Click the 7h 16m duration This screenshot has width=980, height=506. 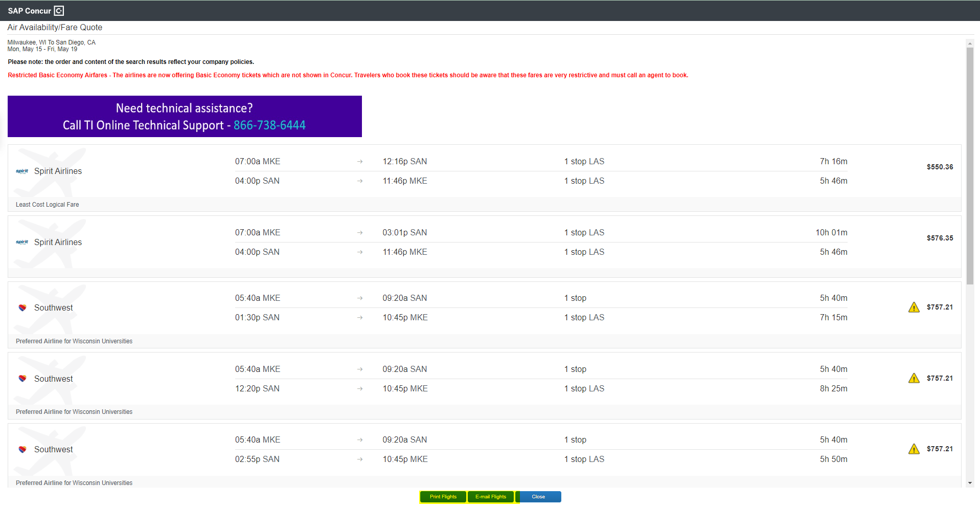(x=834, y=162)
